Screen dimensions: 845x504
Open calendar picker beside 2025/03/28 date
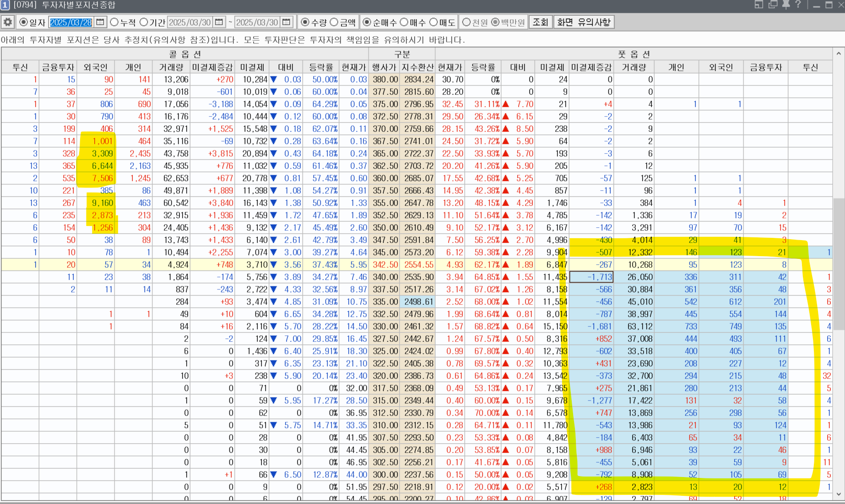100,22
